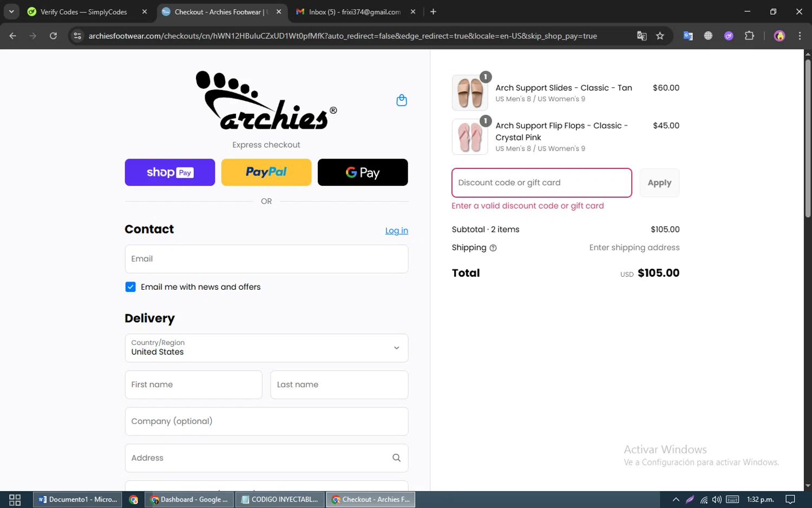The image size is (812, 508).
Task: Open the tab search dropdown arrow
Action: [11, 11]
